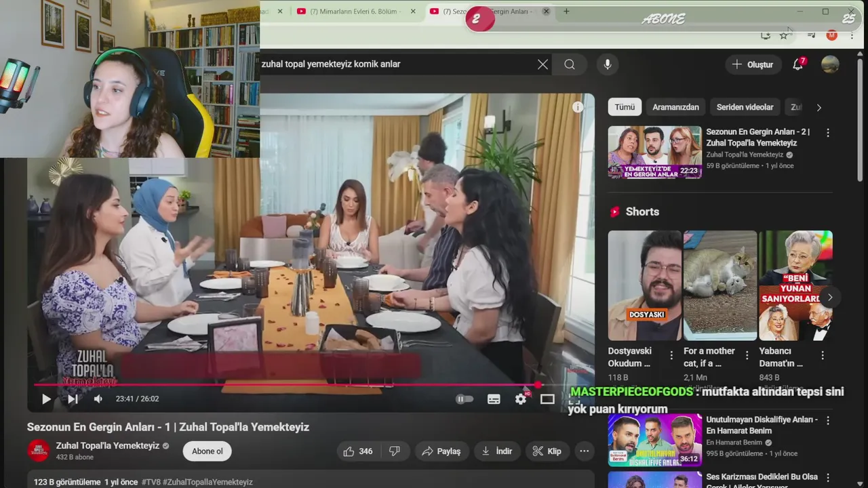Like the video with 346 likes
This screenshot has width=868, height=488.
(358, 451)
